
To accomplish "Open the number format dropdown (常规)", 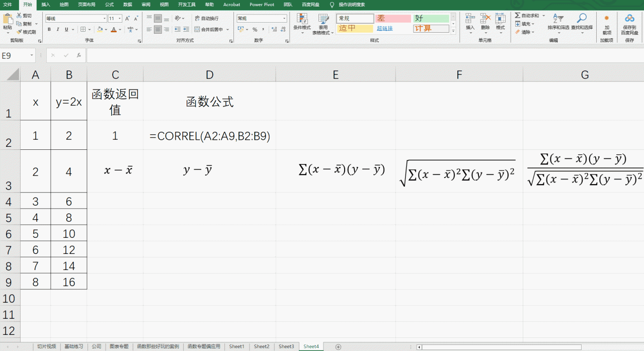I will click(x=284, y=18).
